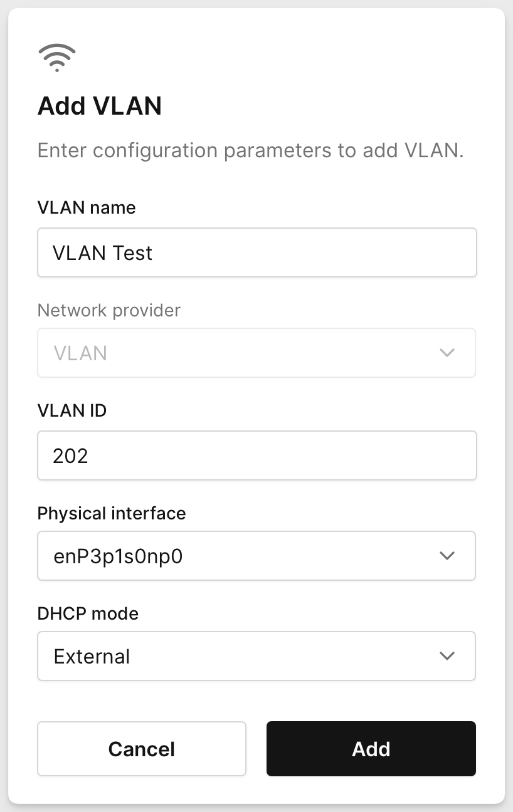Click the Wi-Fi signal icon
513x812 pixels.
click(x=56, y=56)
